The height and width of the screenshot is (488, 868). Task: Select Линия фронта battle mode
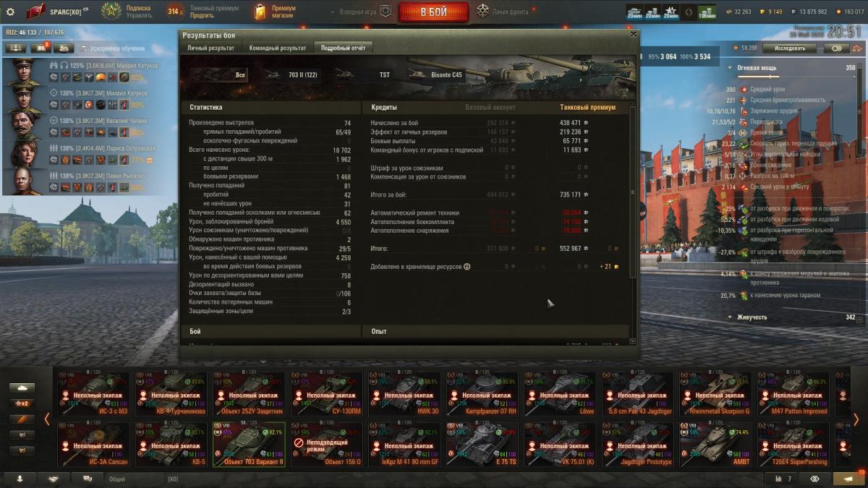(503, 12)
